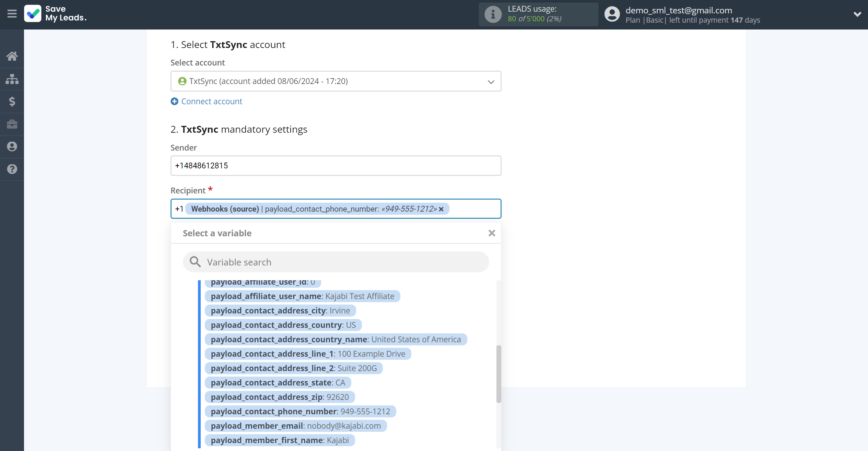Click the LEADS usage counter text

coord(535,19)
